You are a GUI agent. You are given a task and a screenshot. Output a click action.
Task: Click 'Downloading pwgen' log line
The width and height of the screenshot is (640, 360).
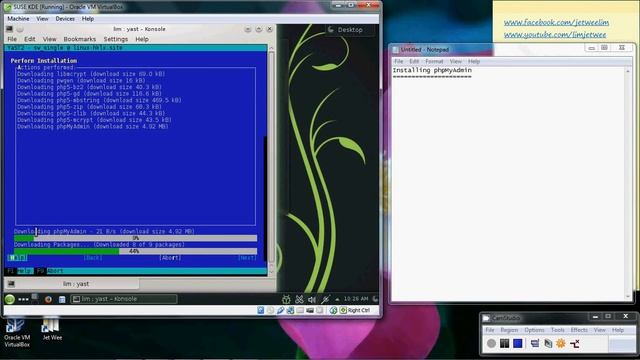(x=81, y=81)
